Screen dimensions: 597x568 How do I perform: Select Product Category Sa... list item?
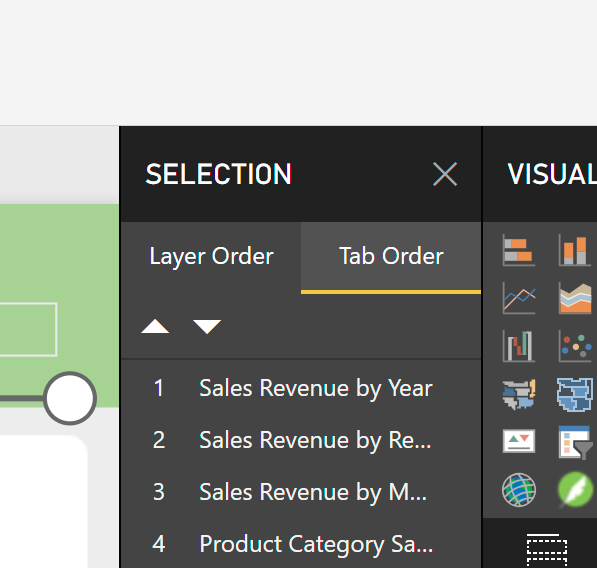(301, 544)
